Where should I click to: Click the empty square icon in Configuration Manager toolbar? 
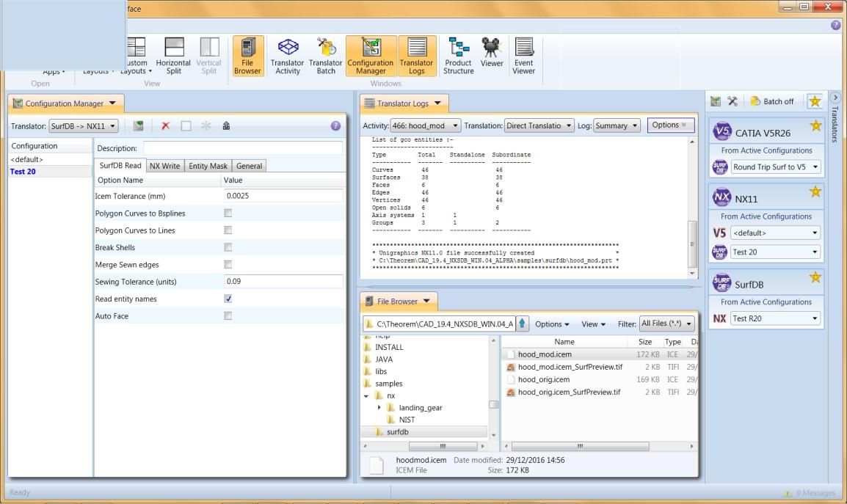tap(186, 126)
